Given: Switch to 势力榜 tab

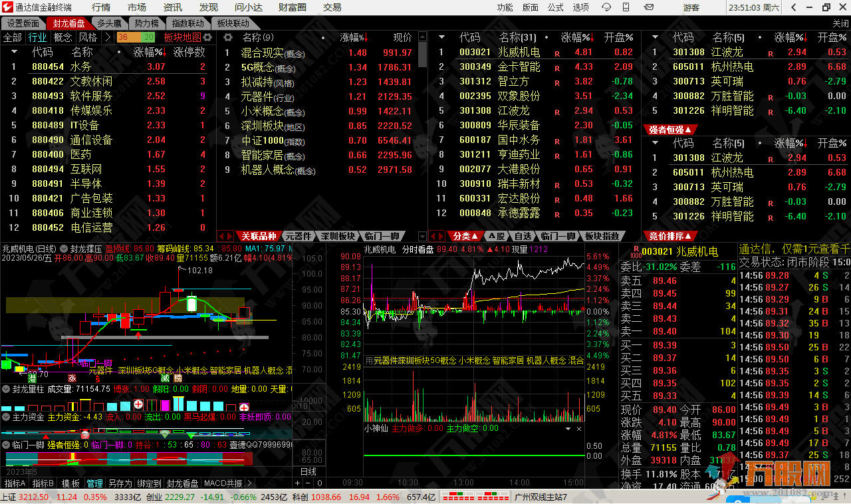Looking at the screenshot, I should click(146, 23).
